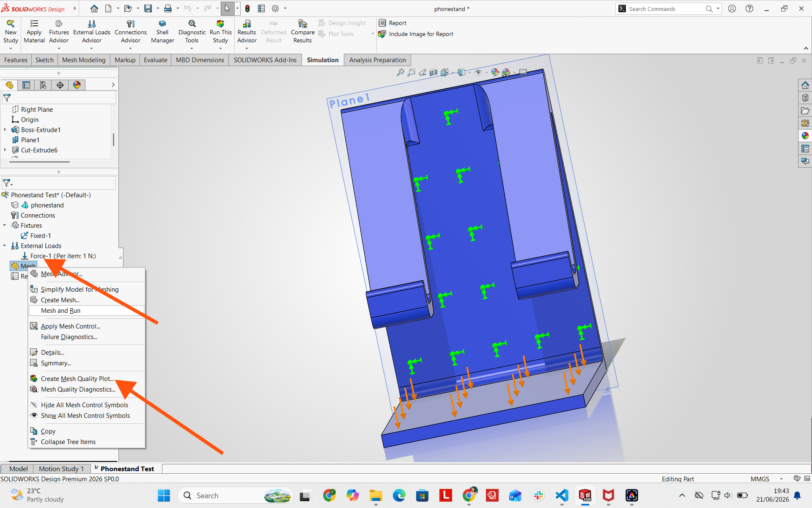Open Results Advisor
This screenshot has width=812, height=508.
click(x=247, y=31)
